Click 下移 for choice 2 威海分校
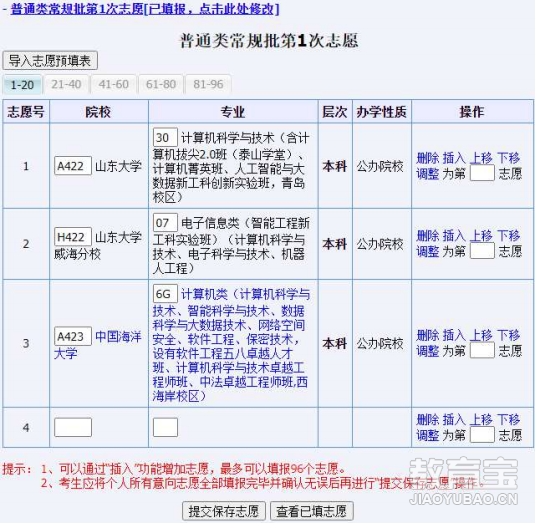The image size is (539, 528). pyautogui.click(x=509, y=236)
